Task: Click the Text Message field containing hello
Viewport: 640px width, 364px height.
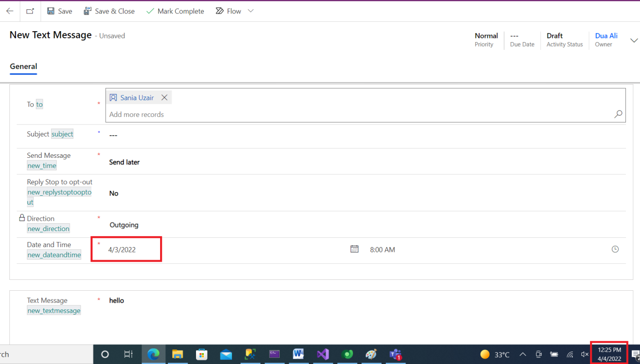Action: coord(116,301)
